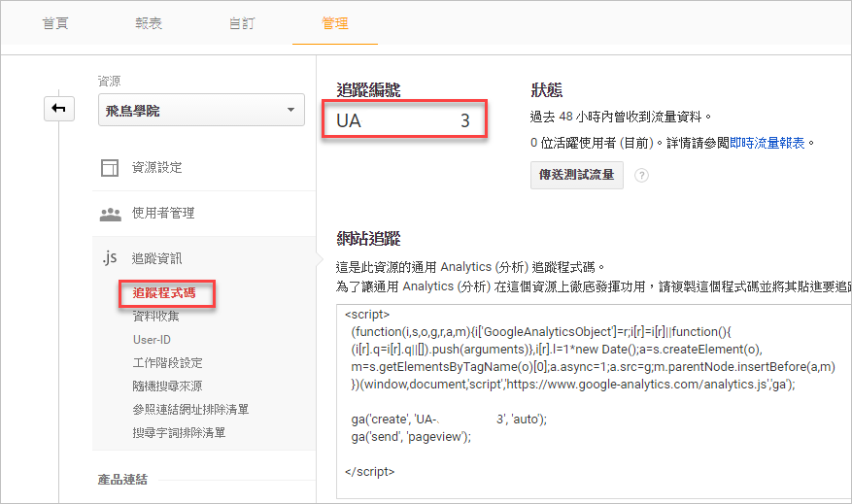Switch to the 報表 tab
852x504 pixels.
click(149, 23)
